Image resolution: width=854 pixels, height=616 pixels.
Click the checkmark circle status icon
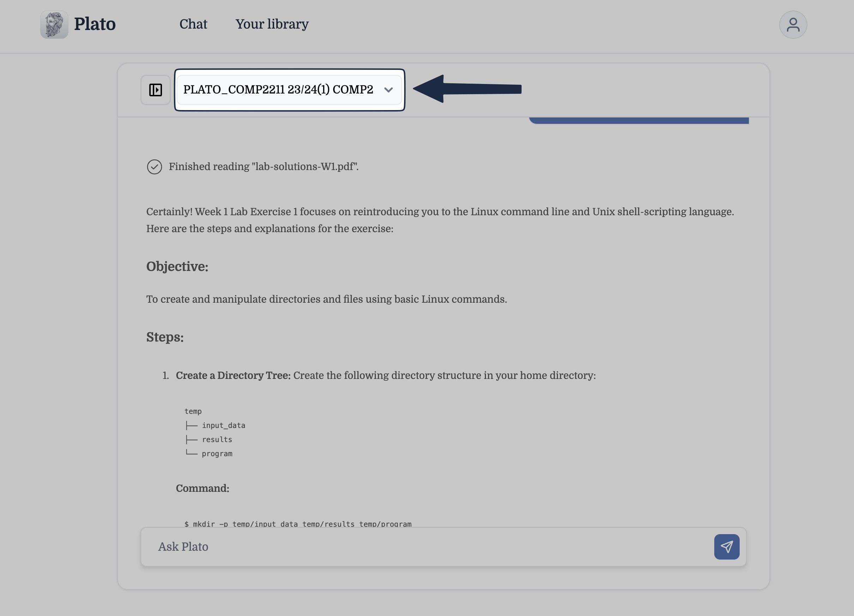pyautogui.click(x=154, y=167)
